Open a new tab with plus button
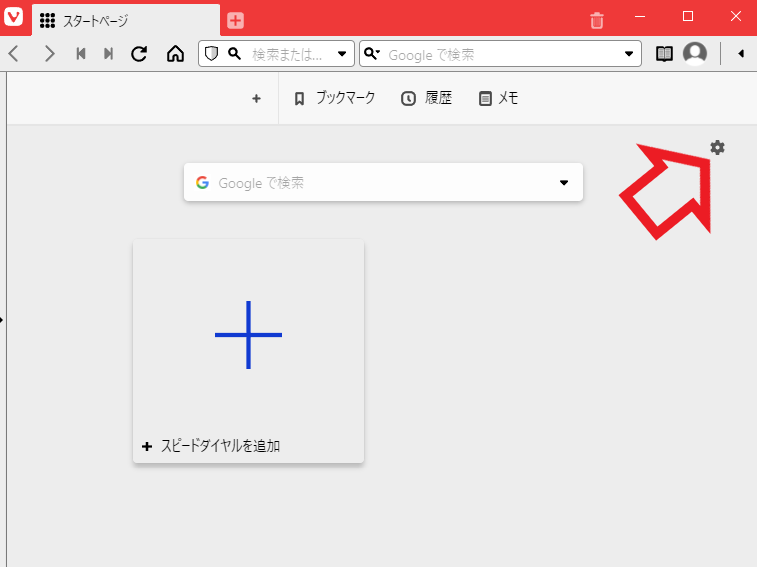757x567 pixels. click(x=235, y=20)
